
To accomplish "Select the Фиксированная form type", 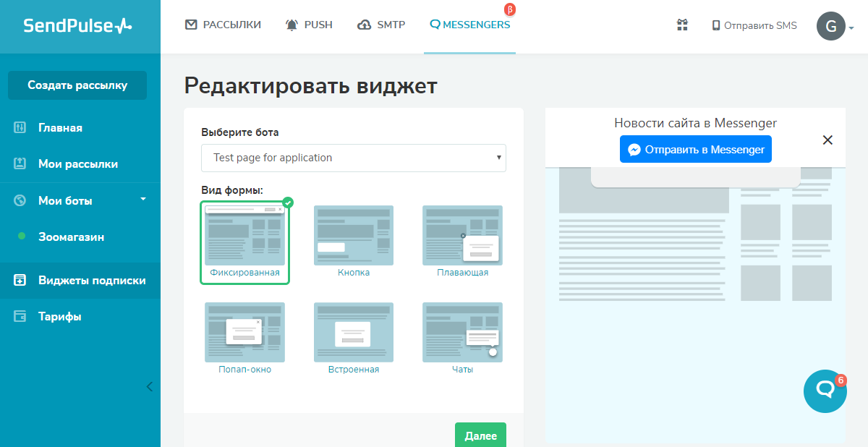I will 244,242.
